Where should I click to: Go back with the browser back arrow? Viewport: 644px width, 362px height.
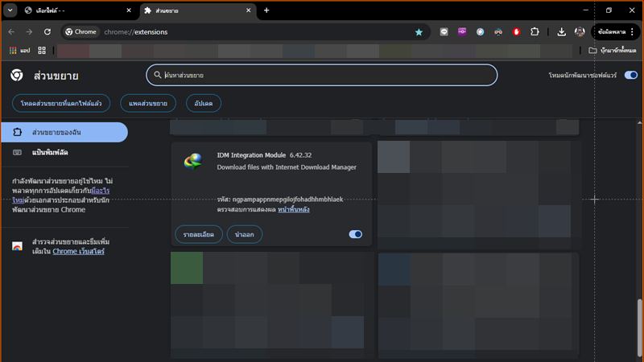(x=11, y=32)
